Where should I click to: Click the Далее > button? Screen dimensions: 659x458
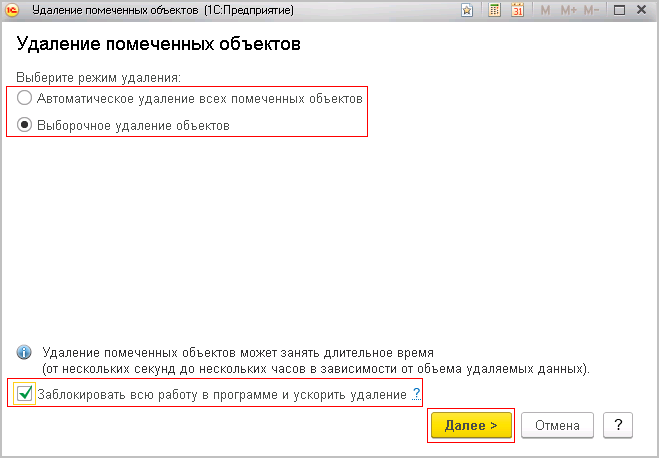[471, 425]
